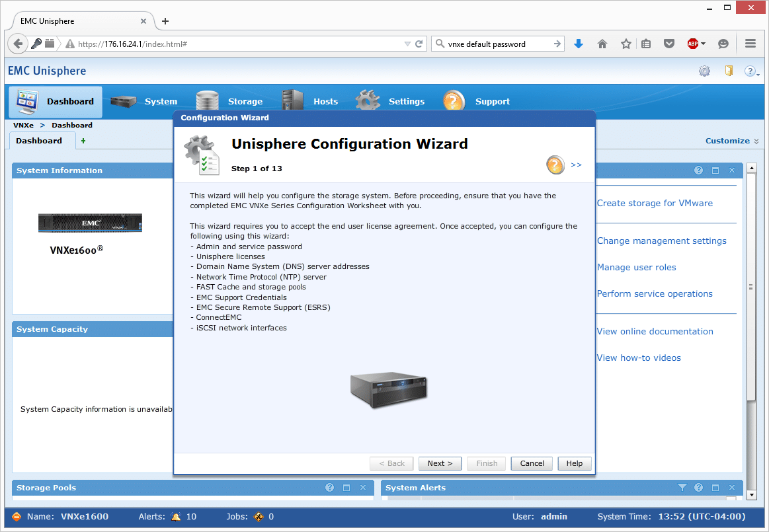
Task: Open View online documentation link
Action: (x=655, y=332)
